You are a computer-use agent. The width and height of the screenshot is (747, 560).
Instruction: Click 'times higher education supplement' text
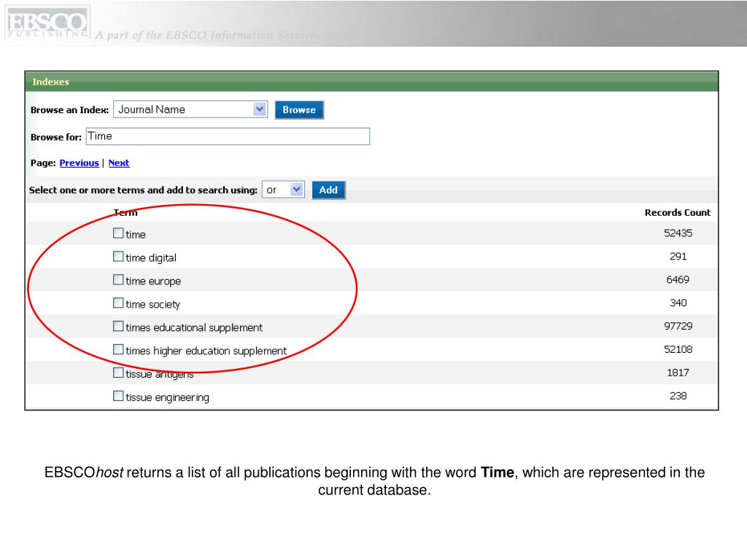pyautogui.click(x=206, y=351)
